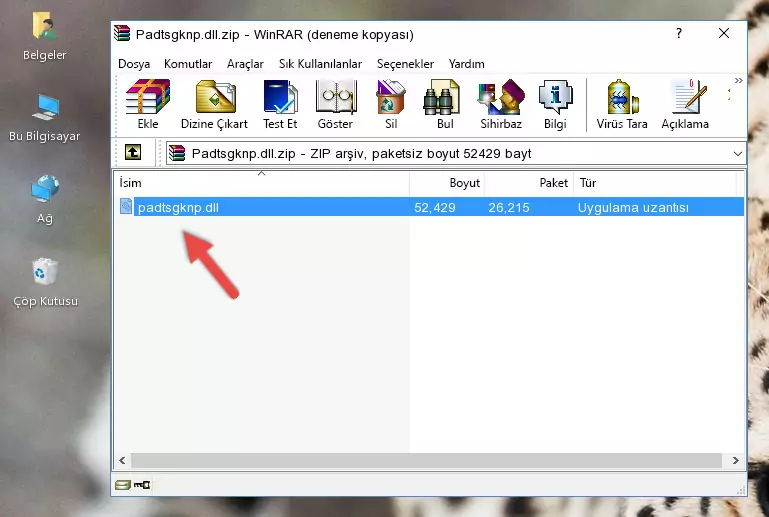The height and width of the screenshot is (517, 769).
Task: Click the horizontal scrollbar track
Action: [426, 460]
